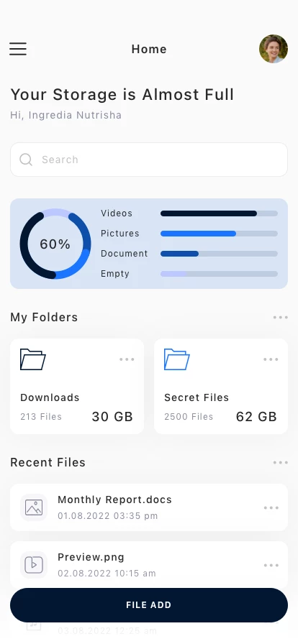The width and height of the screenshot is (298, 644).
Task: Open Preview.png file entry
Action: (149, 565)
